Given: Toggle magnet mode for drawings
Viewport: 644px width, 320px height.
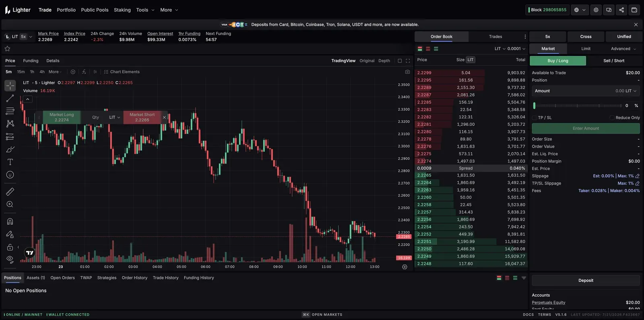Looking at the screenshot, I should click(x=10, y=222).
